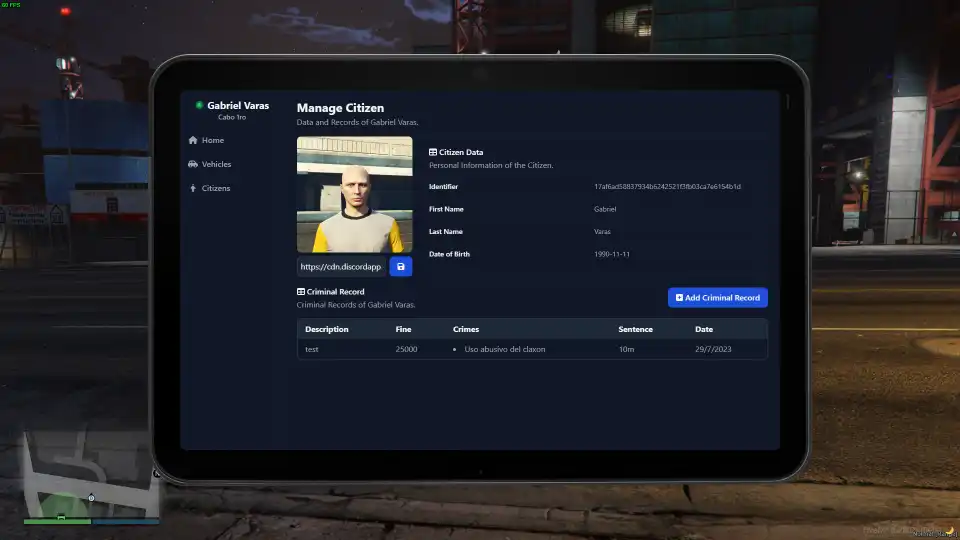Click the table icon beside Citizen Data
The height and width of the screenshot is (540, 960).
tap(433, 152)
